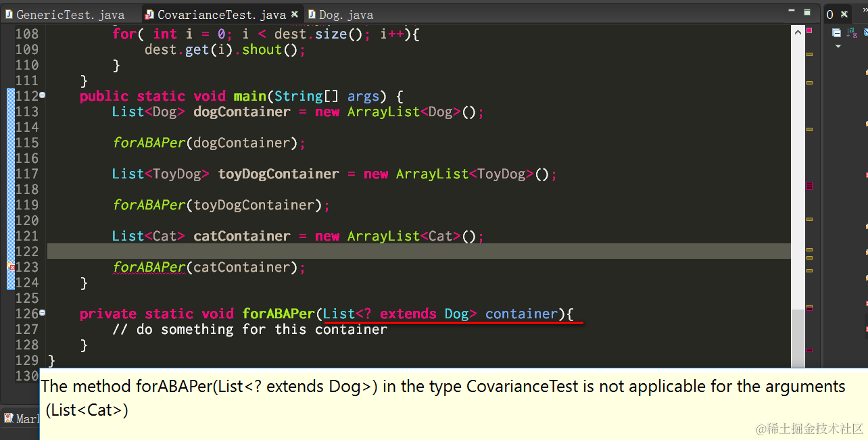Click catContainer variable declaration on line 121
This screenshot has height=440, width=868.
click(x=242, y=236)
